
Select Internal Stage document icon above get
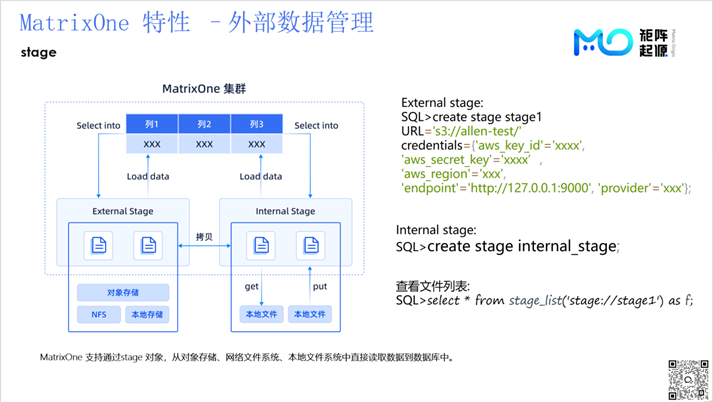pyautogui.click(x=261, y=245)
